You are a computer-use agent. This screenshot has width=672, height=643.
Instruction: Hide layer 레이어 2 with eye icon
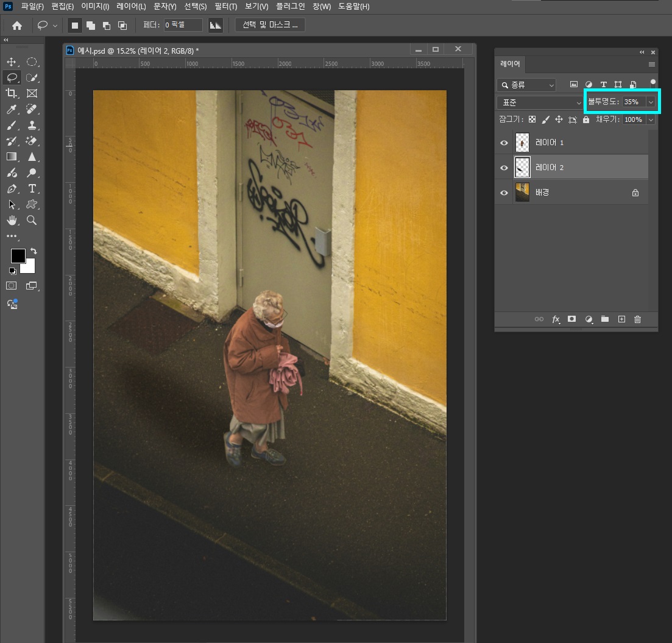[x=504, y=168]
